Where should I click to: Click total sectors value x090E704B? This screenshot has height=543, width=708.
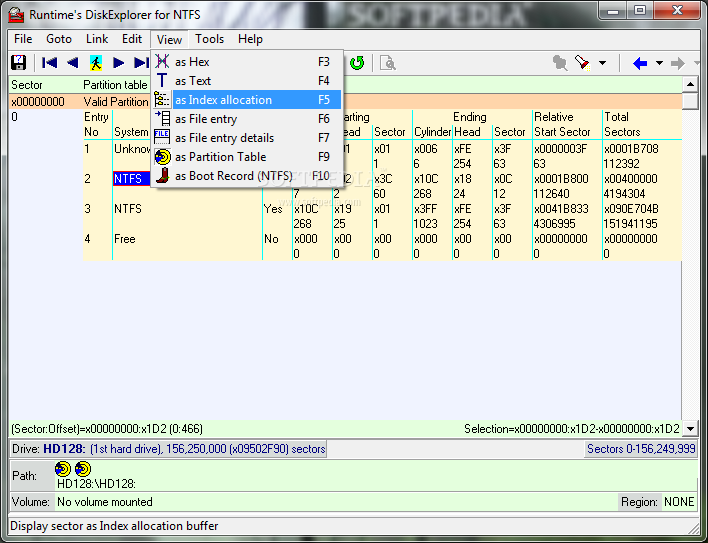point(631,209)
